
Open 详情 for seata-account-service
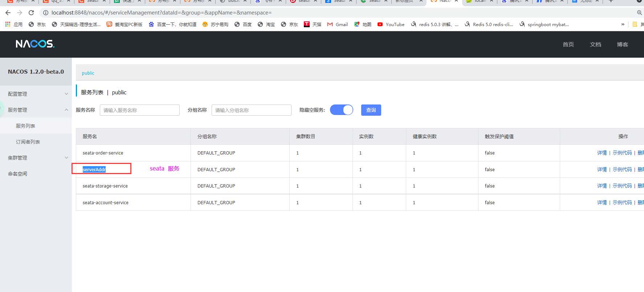point(602,202)
